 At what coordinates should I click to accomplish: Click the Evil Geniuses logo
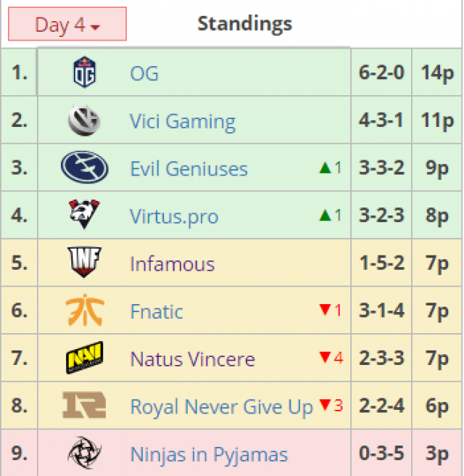click(x=85, y=168)
